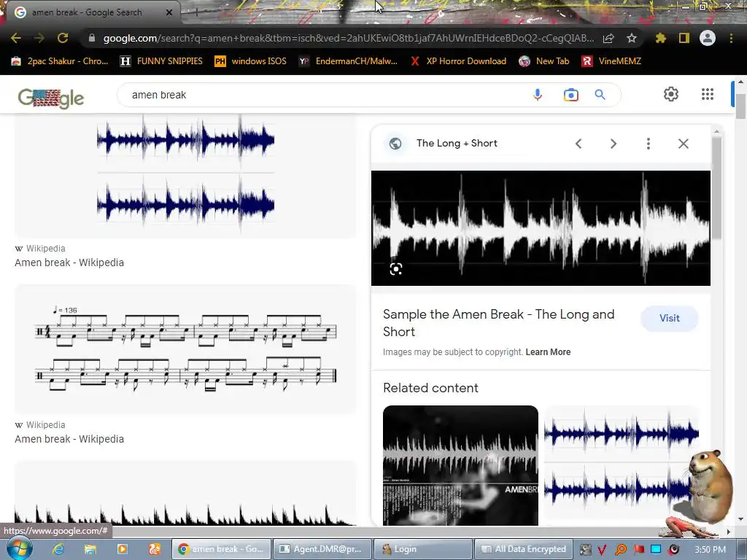Show previous image in preview panel
Viewport: 747px width, 560px height.
578,144
